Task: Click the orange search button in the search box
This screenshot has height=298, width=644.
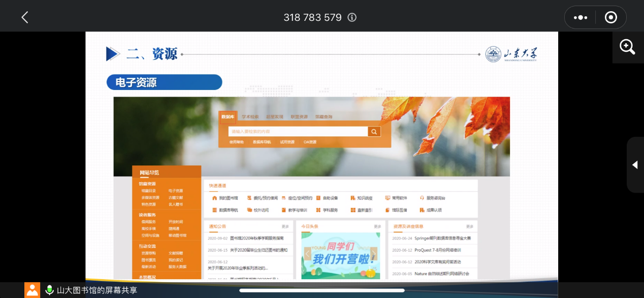Action: tap(374, 132)
